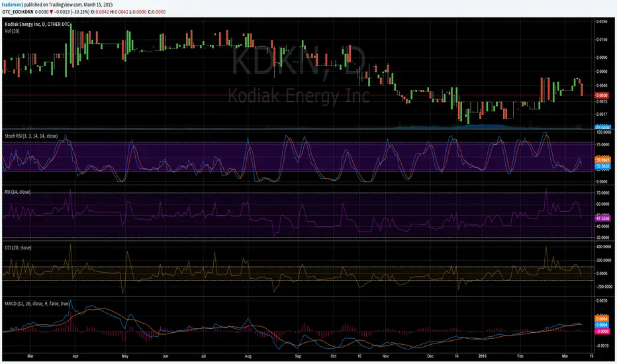Screen dimensions: 617x364
Task: Click the Apr label on time axis
Action: click(x=75, y=356)
